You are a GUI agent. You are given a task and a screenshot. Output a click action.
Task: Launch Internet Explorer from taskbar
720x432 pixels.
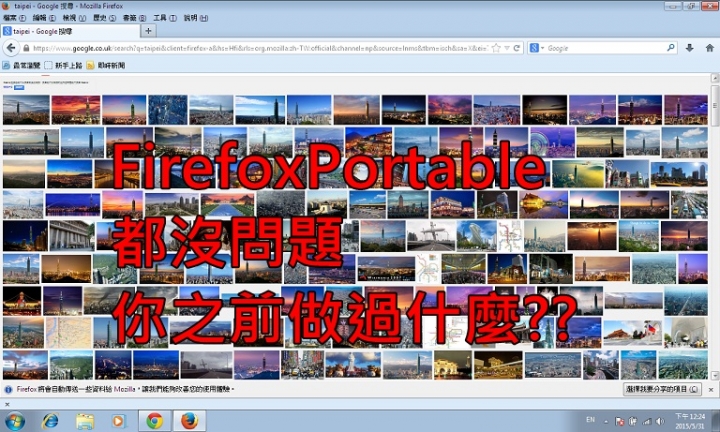50,421
